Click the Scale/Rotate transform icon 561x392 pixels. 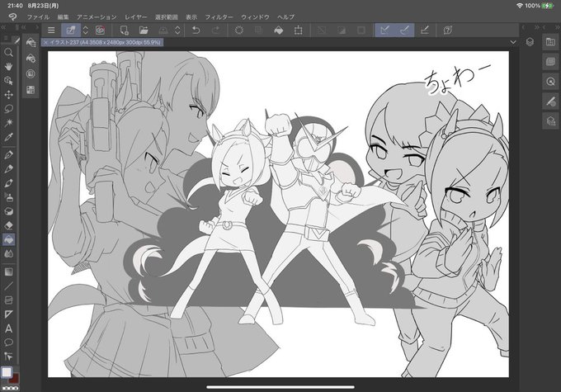pos(298,31)
